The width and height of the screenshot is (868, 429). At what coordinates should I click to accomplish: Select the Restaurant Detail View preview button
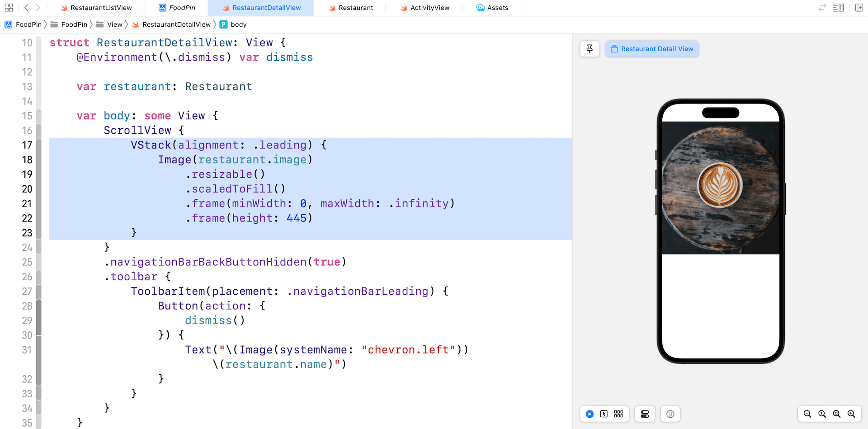pyautogui.click(x=652, y=49)
